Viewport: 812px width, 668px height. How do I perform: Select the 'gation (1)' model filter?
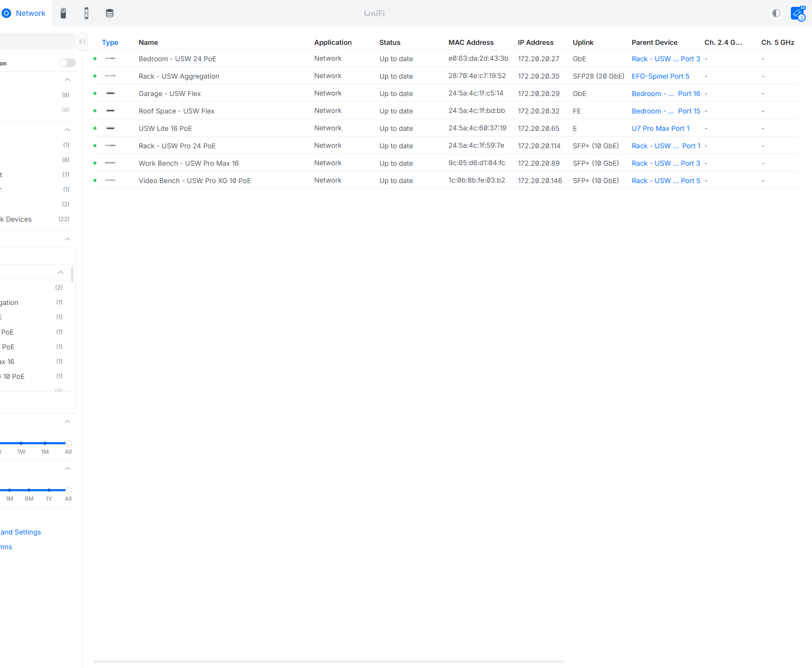click(32, 302)
